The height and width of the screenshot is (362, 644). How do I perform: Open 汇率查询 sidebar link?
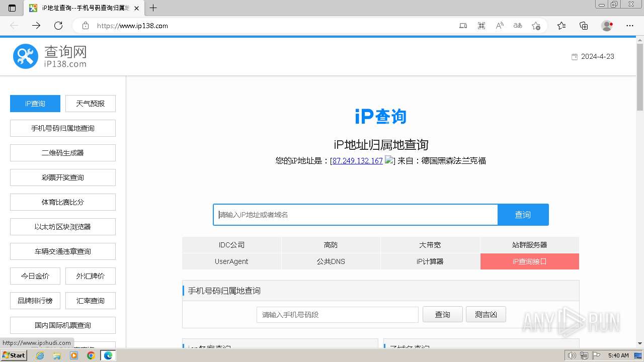[91, 301]
